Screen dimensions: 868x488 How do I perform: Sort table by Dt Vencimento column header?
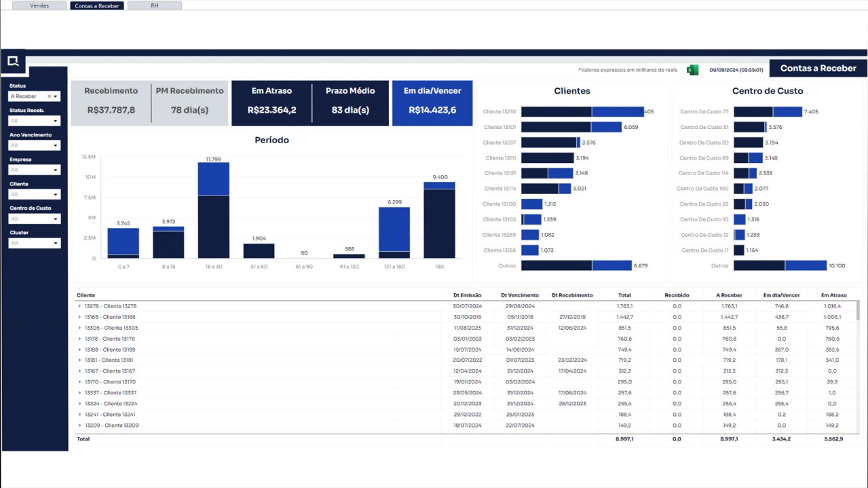coord(519,295)
